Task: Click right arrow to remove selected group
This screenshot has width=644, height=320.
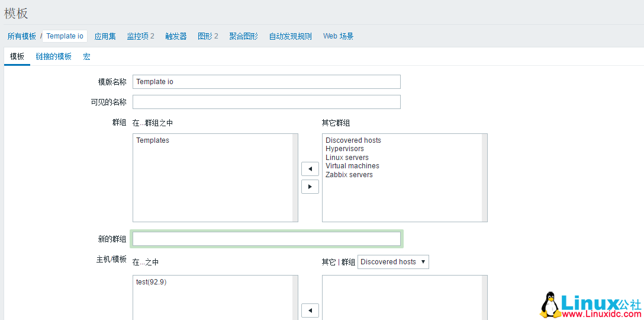Action: (310, 187)
